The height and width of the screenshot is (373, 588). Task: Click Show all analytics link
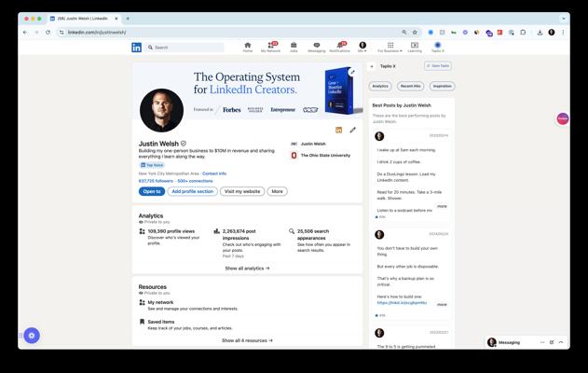point(247,268)
